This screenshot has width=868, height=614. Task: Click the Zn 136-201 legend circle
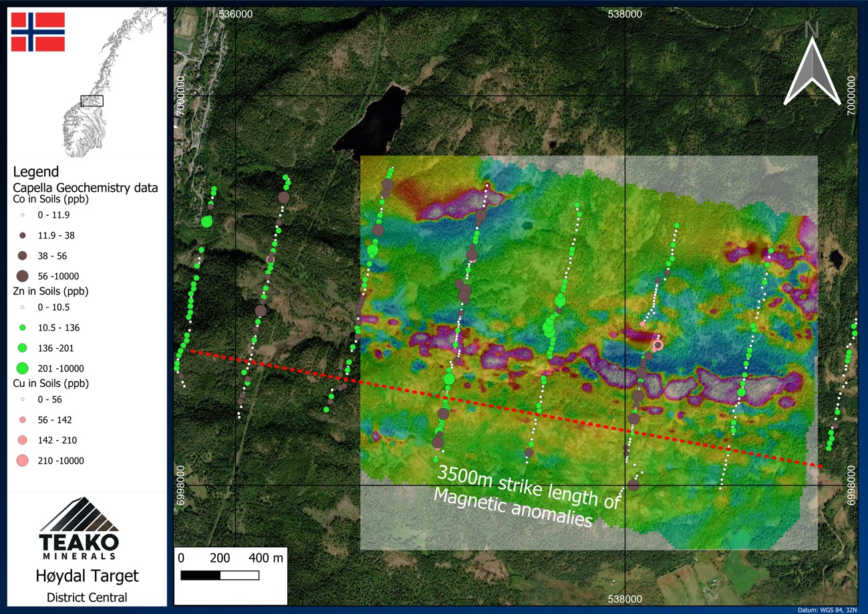(x=22, y=347)
